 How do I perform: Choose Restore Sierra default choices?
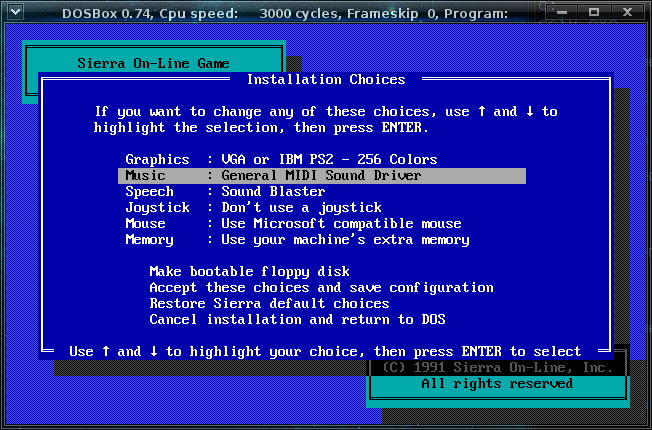click(269, 304)
